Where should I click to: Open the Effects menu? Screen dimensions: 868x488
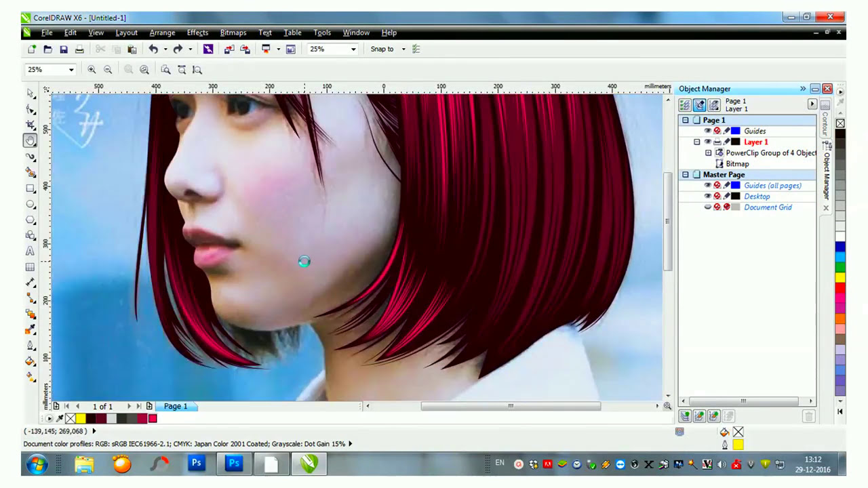coord(197,33)
